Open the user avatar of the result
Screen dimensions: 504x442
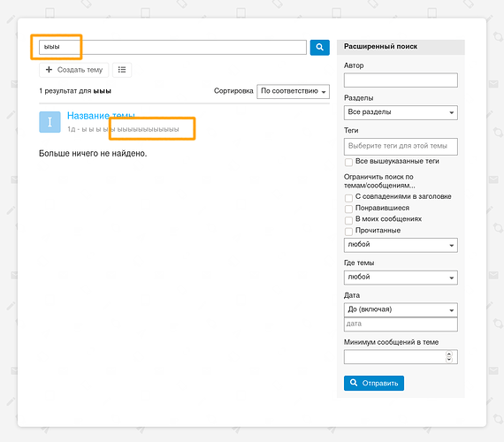(x=50, y=122)
